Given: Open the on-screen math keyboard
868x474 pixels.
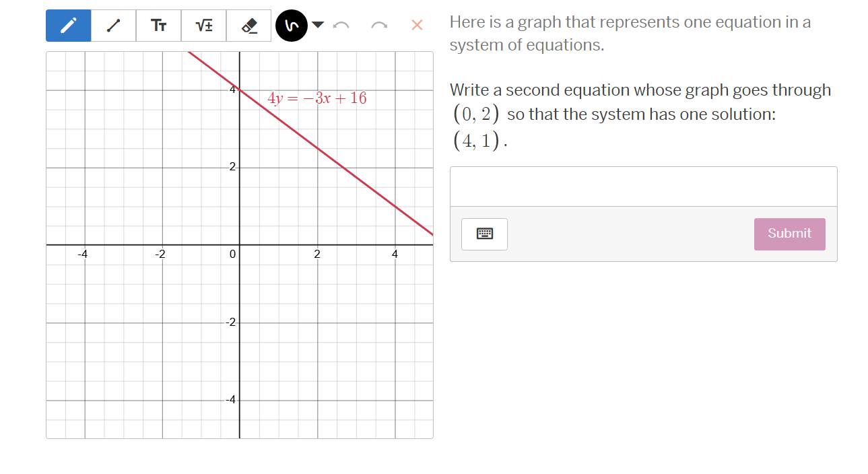Looking at the screenshot, I should tap(483, 234).
